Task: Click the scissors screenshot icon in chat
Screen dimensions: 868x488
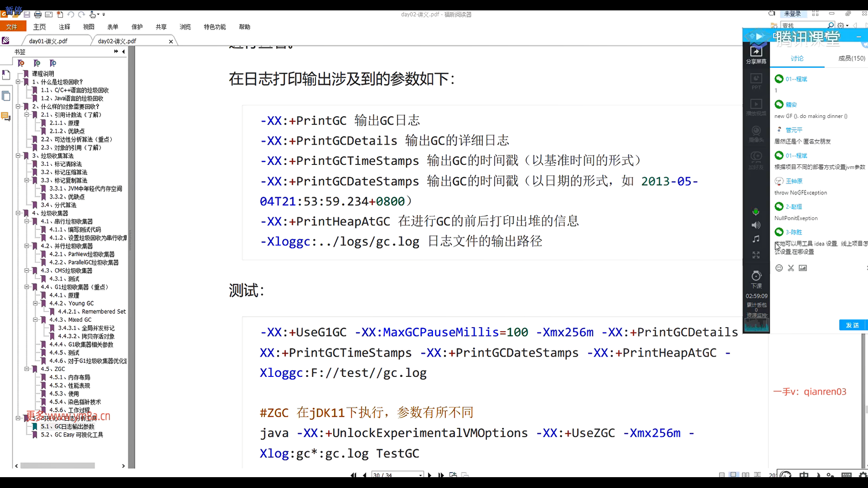Action: 791,268
